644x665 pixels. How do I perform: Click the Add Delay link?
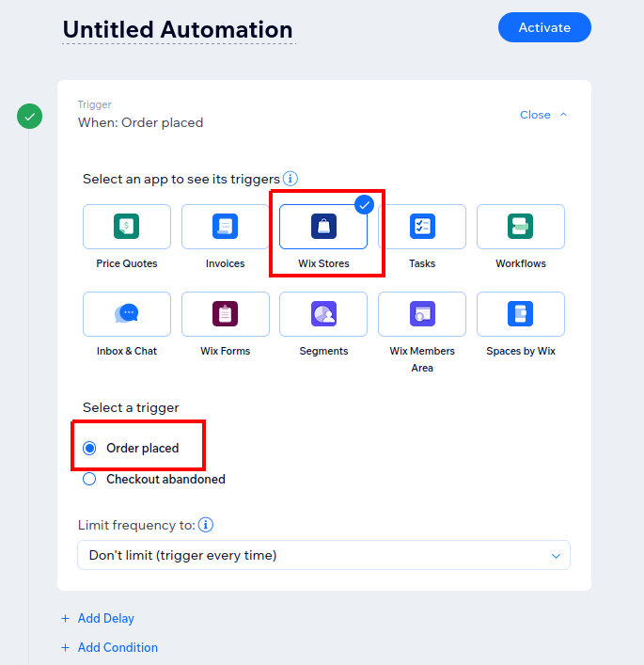105,619
